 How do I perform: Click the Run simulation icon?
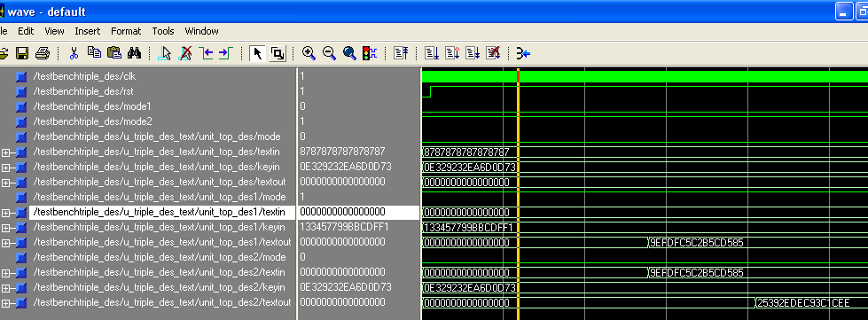432,53
